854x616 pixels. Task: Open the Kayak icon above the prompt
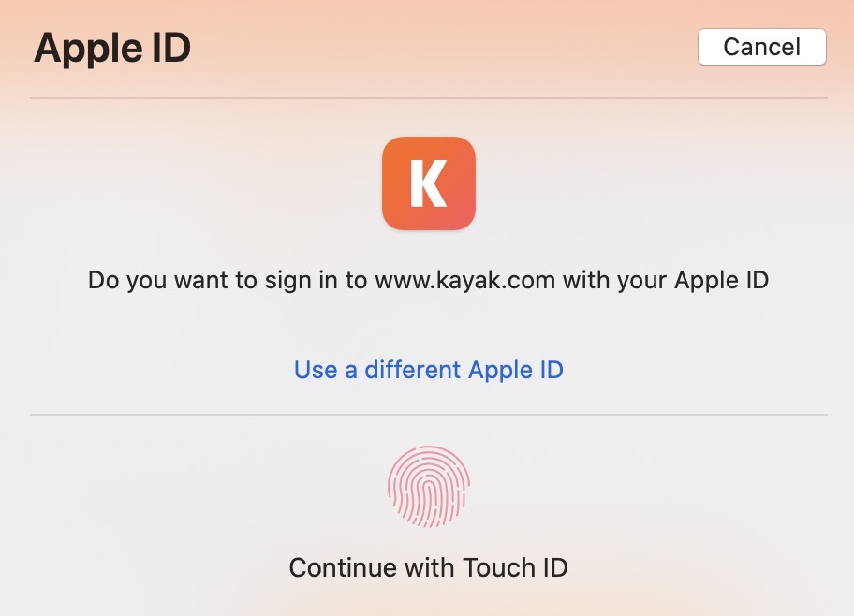(428, 183)
